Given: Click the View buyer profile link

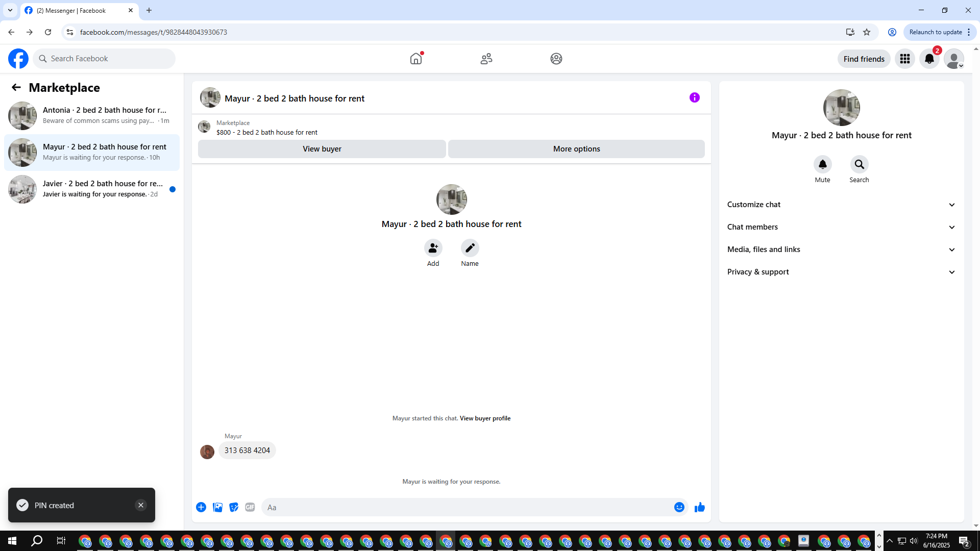Looking at the screenshot, I should (485, 418).
